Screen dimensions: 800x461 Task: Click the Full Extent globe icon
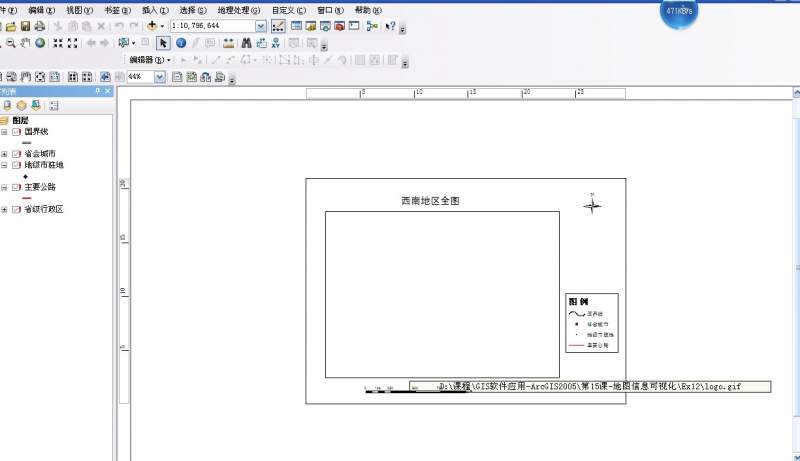coord(40,43)
